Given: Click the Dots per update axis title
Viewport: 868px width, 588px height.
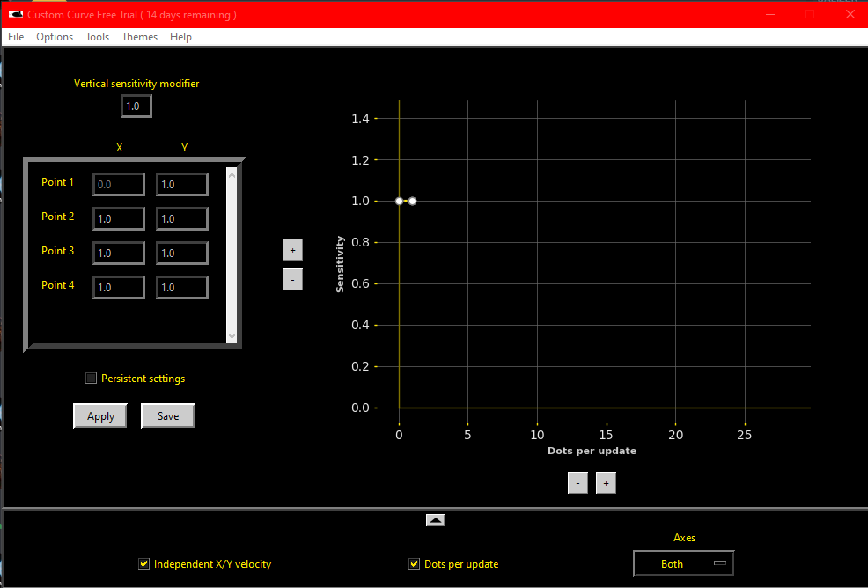Looking at the screenshot, I should [x=592, y=451].
